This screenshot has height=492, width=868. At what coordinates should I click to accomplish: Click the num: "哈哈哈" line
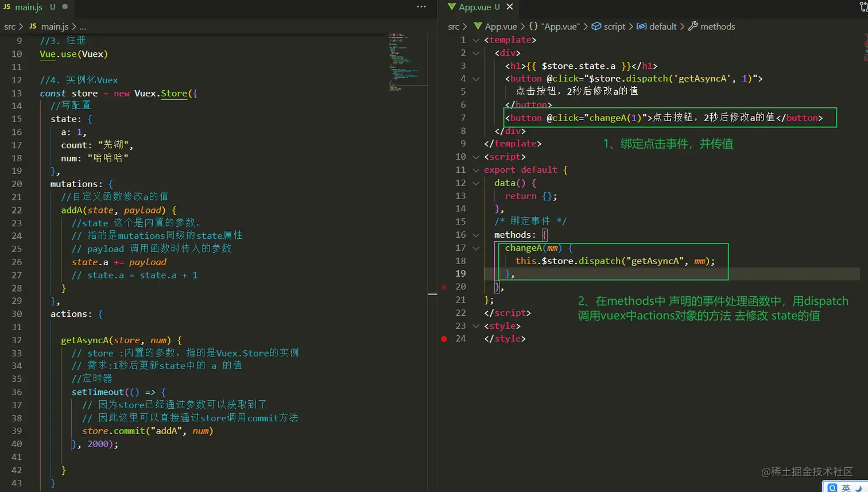[x=95, y=158]
